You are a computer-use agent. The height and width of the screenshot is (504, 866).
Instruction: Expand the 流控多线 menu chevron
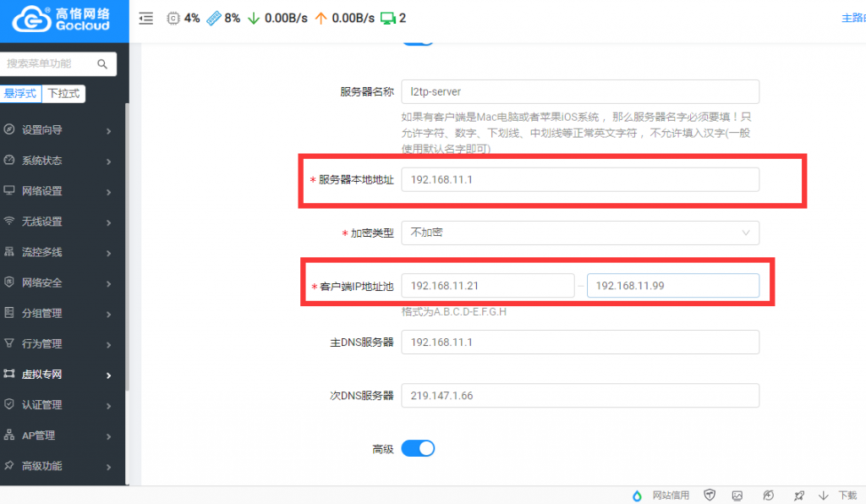click(109, 254)
